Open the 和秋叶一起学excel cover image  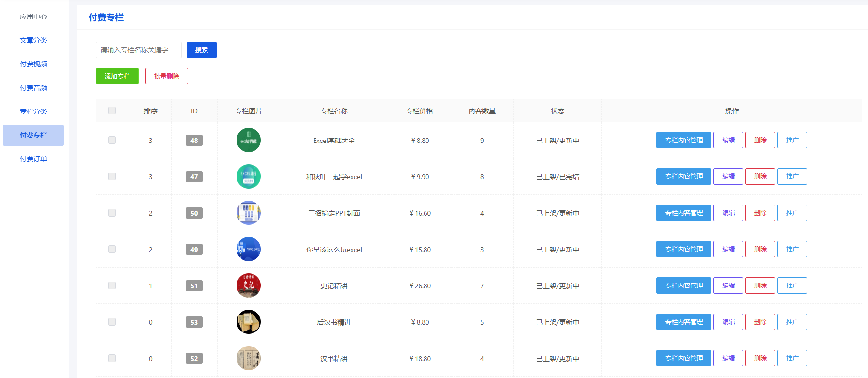click(x=248, y=176)
